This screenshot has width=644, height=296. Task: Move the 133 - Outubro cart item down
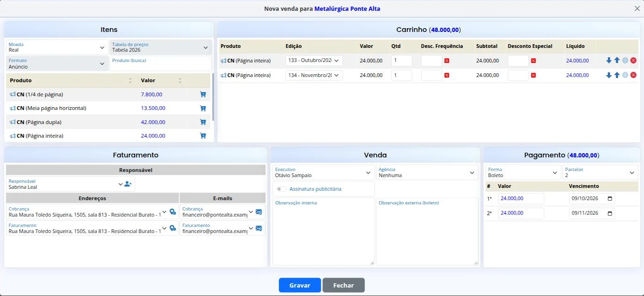coord(609,61)
